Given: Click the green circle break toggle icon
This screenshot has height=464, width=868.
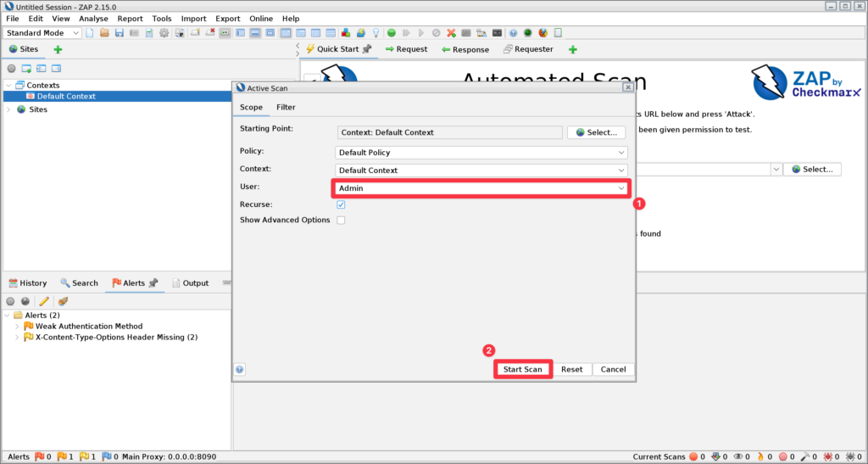Looking at the screenshot, I should click(x=392, y=33).
